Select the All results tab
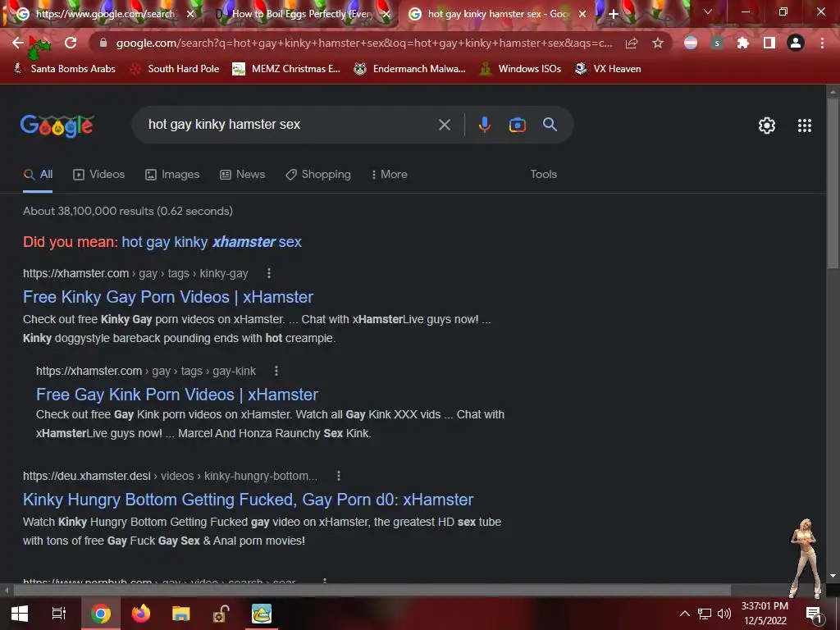This screenshot has height=630, width=840. click(38, 175)
